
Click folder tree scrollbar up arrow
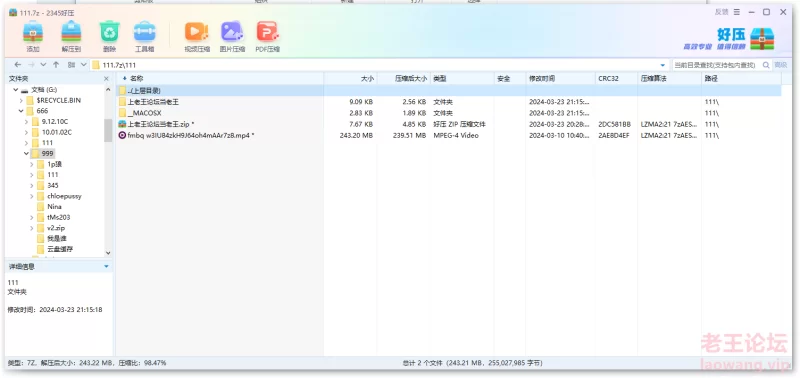pyautogui.click(x=108, y=90)
